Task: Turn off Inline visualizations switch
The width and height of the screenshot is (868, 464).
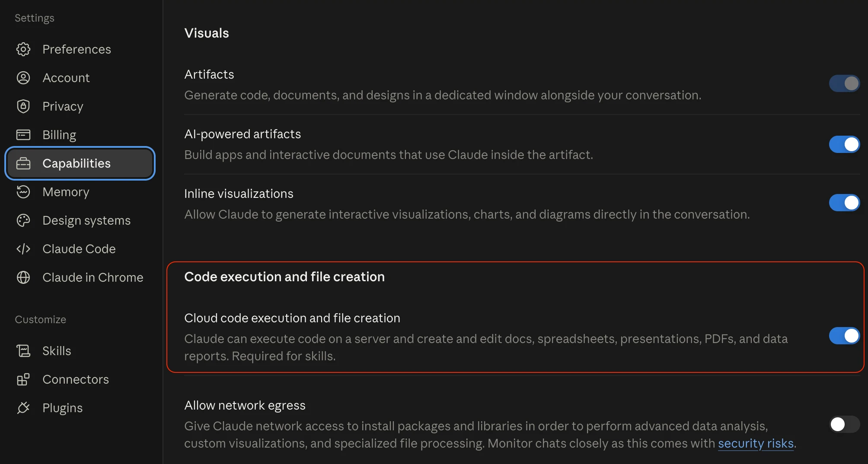Action: [844, 203]
